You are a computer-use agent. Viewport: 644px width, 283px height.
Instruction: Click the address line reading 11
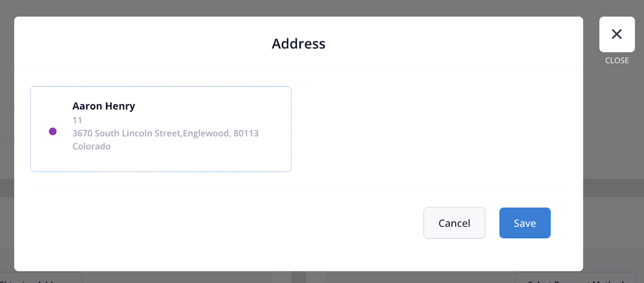coord(77,120)
